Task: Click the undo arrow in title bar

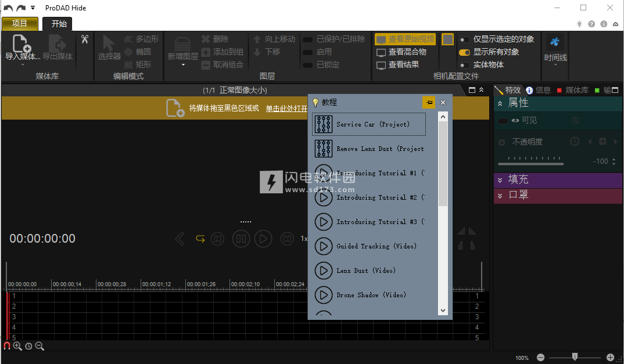Action: [8, 8]
